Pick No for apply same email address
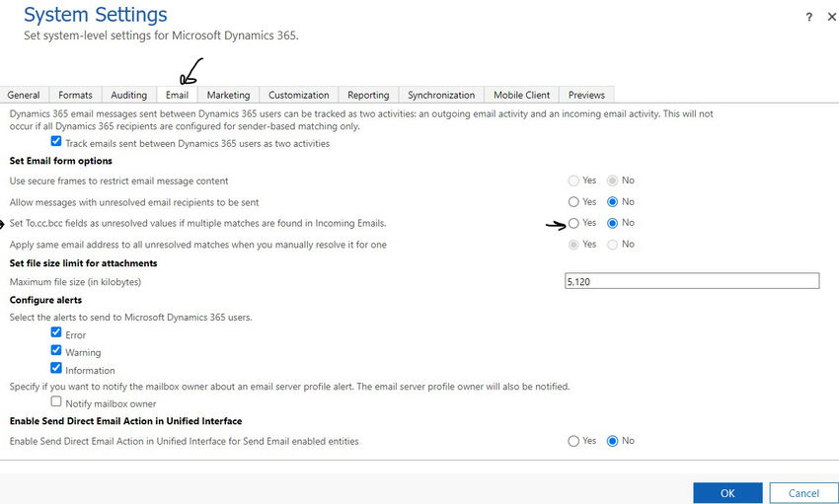Screen dimensions: 839x504 tap(613, 245)
